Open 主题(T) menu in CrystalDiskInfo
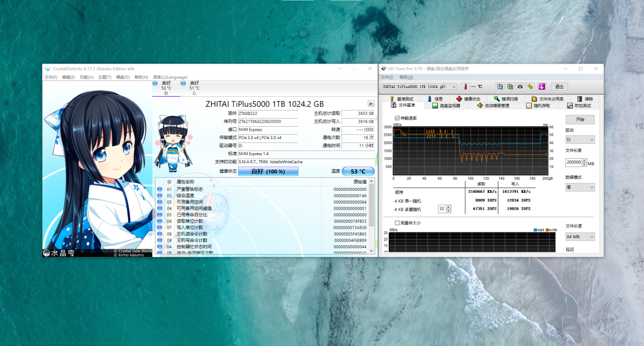644x346 pixels. 105,77
